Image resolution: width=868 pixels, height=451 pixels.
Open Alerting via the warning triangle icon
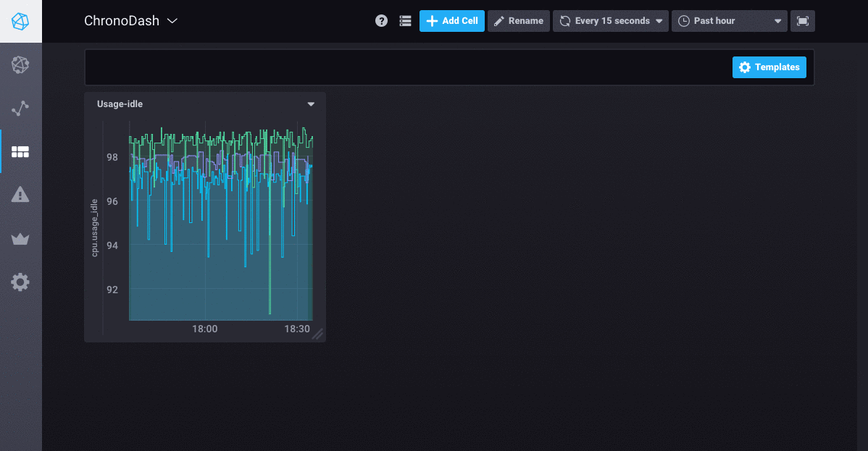20,195
